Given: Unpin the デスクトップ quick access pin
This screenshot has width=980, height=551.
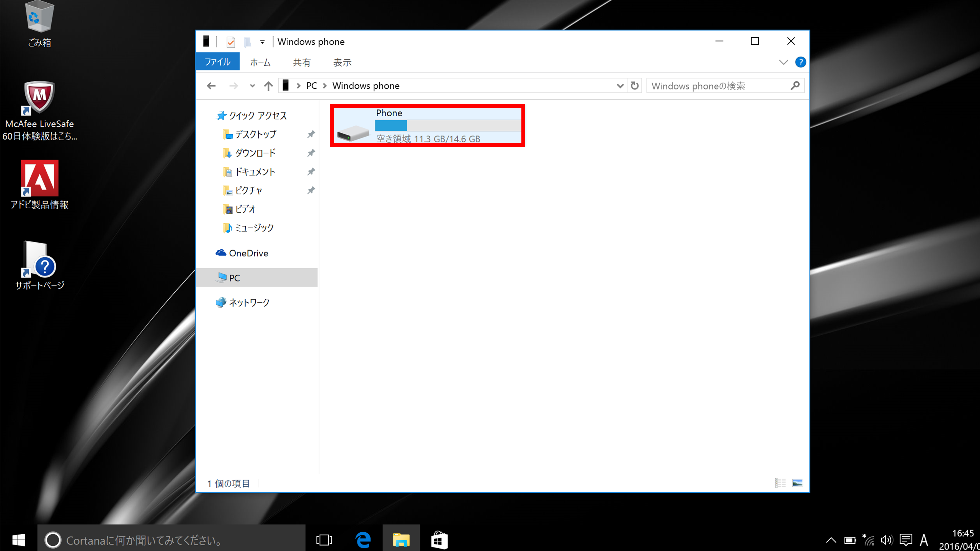Looking at the screenshot, I should tap(311, 134).
